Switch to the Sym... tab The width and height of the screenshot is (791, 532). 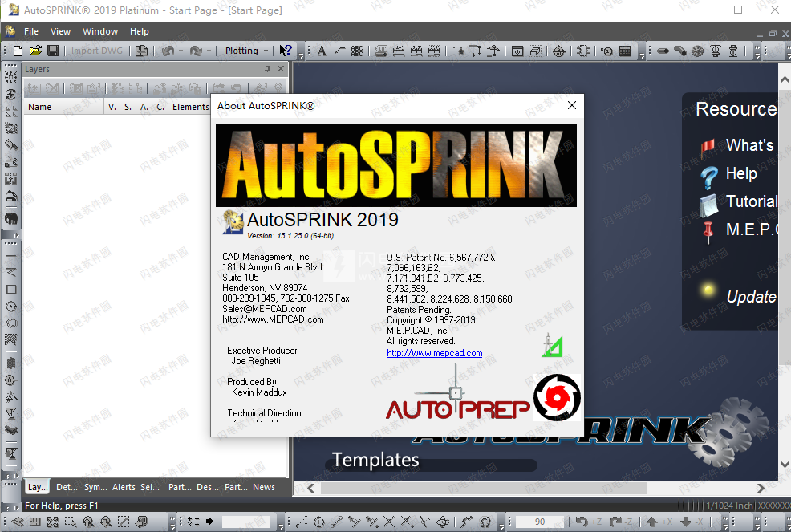click(95, 487)
